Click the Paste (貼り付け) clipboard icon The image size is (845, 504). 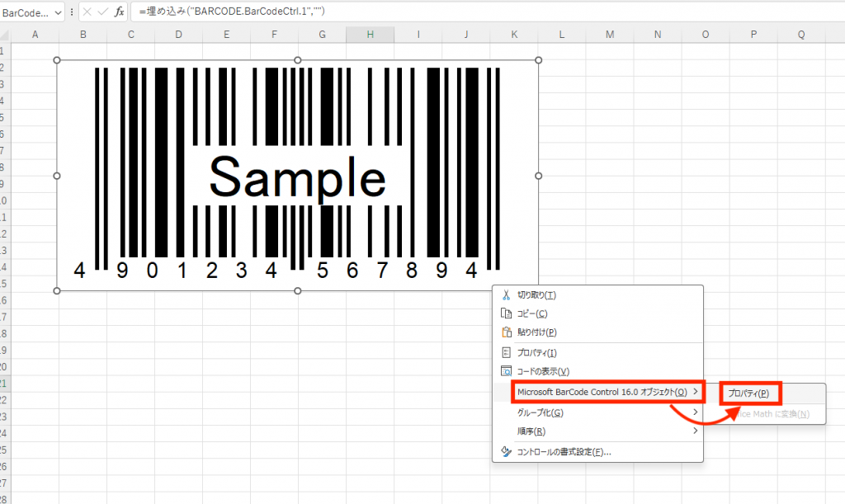[507, 332]
